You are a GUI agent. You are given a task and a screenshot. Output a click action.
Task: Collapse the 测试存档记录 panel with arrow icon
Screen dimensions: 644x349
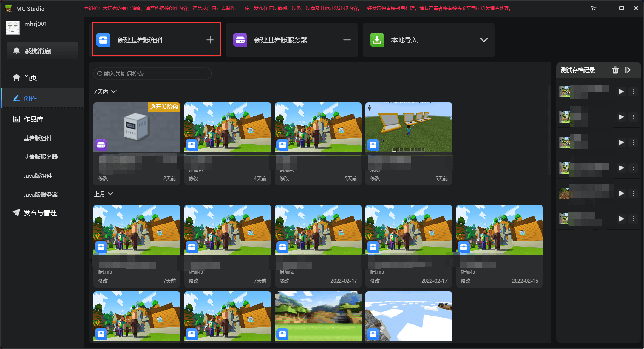(x=627, y=70)
